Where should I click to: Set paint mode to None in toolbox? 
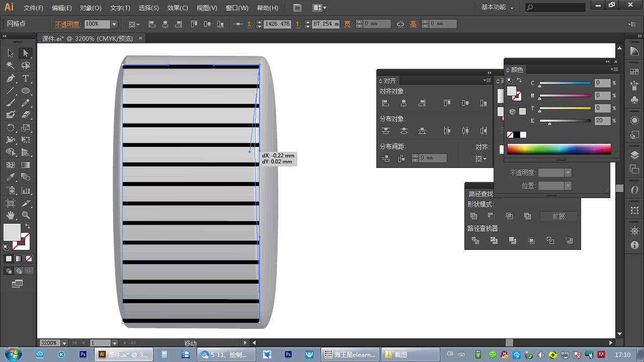[x=29, y=259]
